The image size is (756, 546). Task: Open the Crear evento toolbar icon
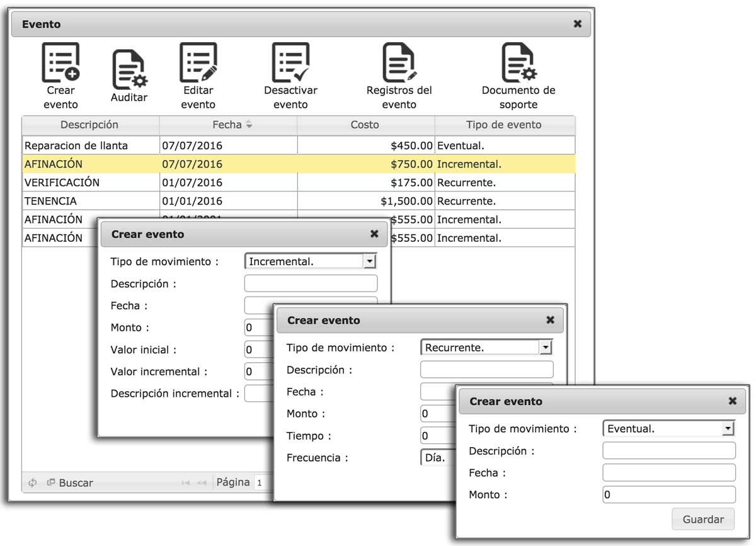pyautogui.click(x=60, y=63)
